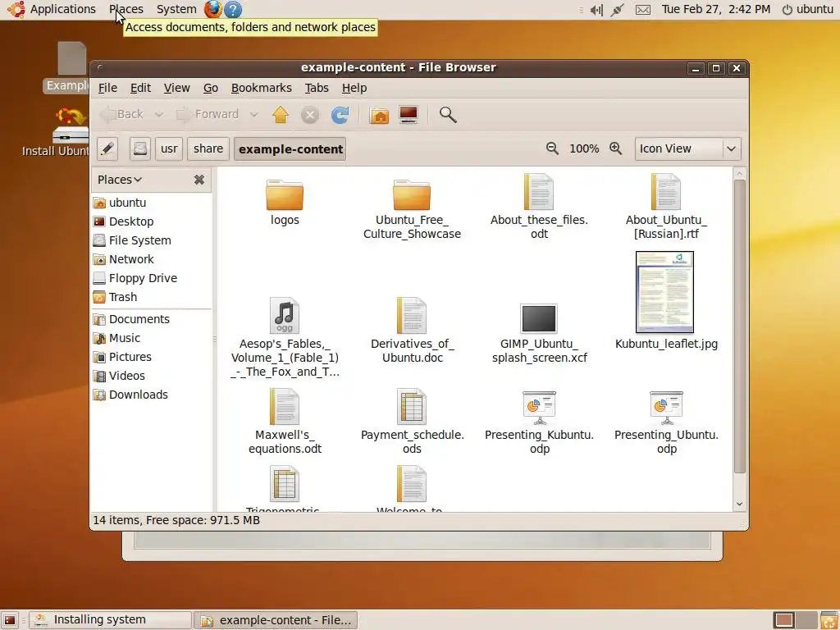Reload the current folder
Screen dimensions: 840x630
(340, 115)
